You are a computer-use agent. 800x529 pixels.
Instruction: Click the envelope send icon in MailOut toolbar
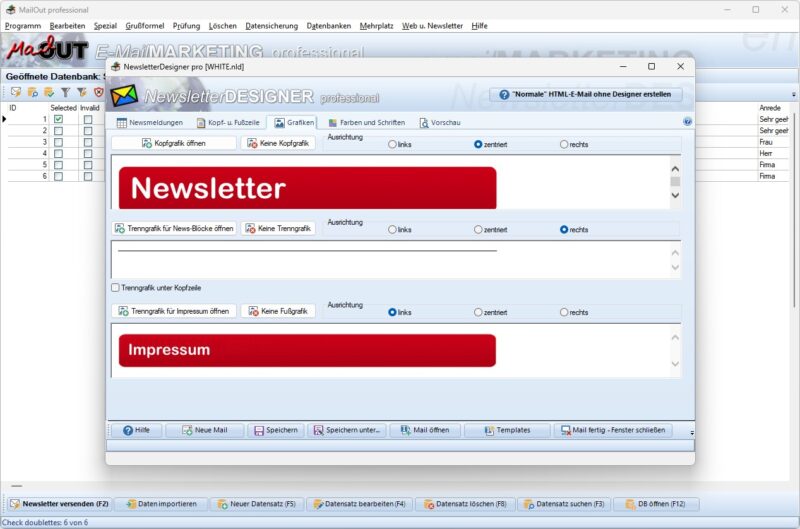click(x=16, y=92)
